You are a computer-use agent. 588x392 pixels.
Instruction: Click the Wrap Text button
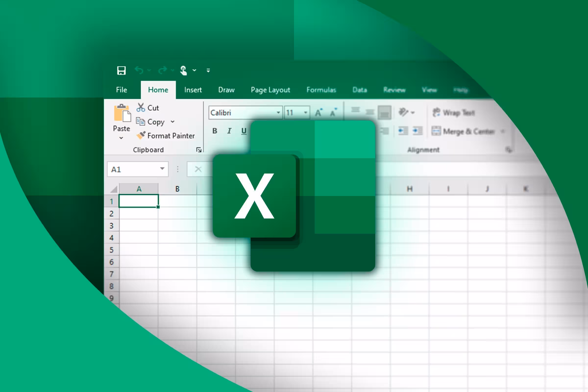pos(453,112)
